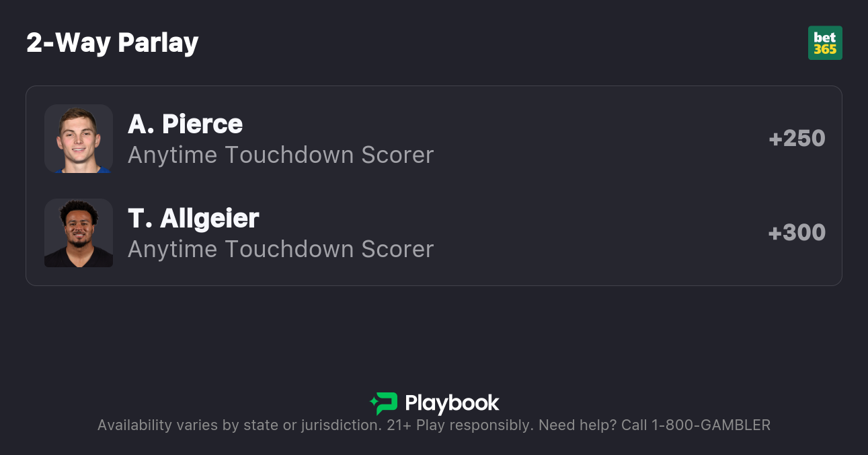Viewport: 868px width, 455px height.
Task: Click the yellow "365" in the badge
Action: pyautogui.click(x=825, y=50)
